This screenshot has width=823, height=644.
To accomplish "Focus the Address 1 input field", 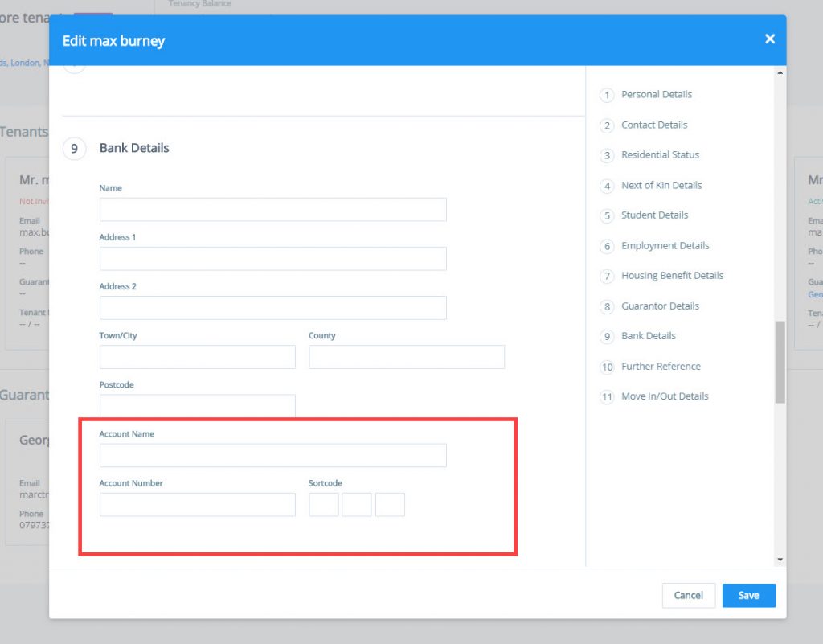I will (273, 259).
